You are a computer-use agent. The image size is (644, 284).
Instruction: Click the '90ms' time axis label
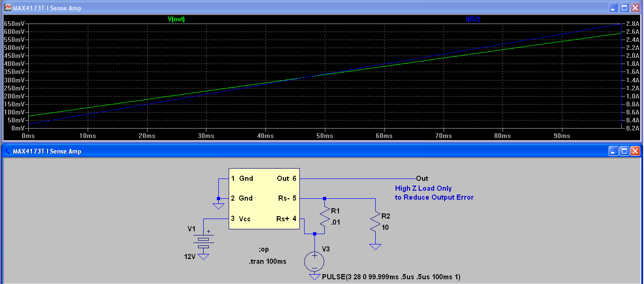[562, 136]
